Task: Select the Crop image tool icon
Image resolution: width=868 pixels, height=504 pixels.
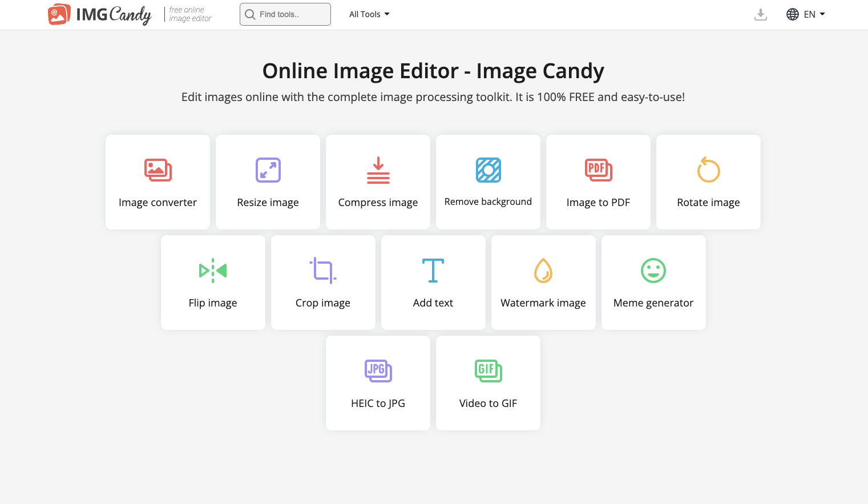Action: 323,271
